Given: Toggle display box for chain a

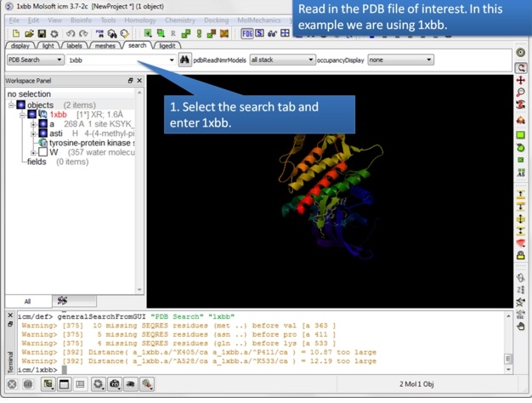Looking at the screenshot, I should (42, 124).
